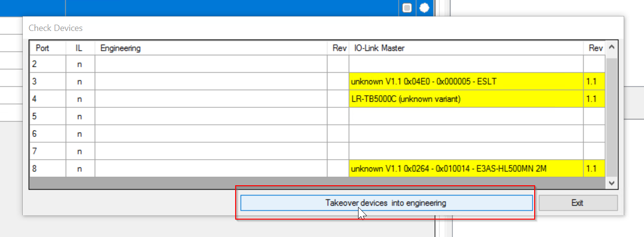This screenshot has width=644, height=237.
Task: Click the square icon in blue title bar
Action: 407,8
